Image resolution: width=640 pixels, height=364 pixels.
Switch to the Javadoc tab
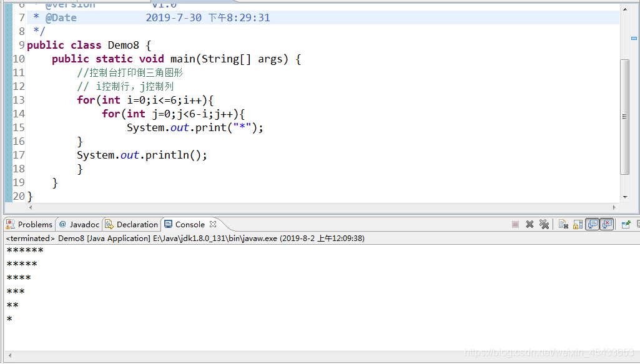tap(79, 224)
